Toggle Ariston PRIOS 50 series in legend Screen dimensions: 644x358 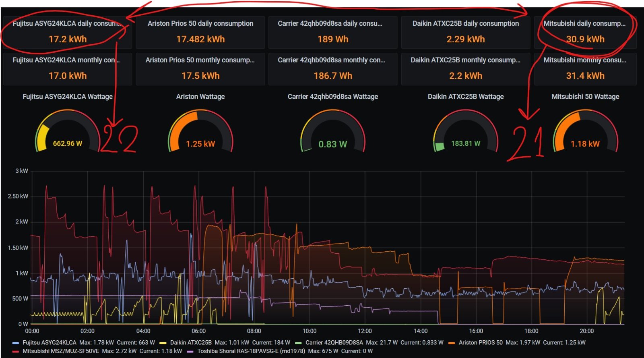pyautogui.click(x=481, y=343)
